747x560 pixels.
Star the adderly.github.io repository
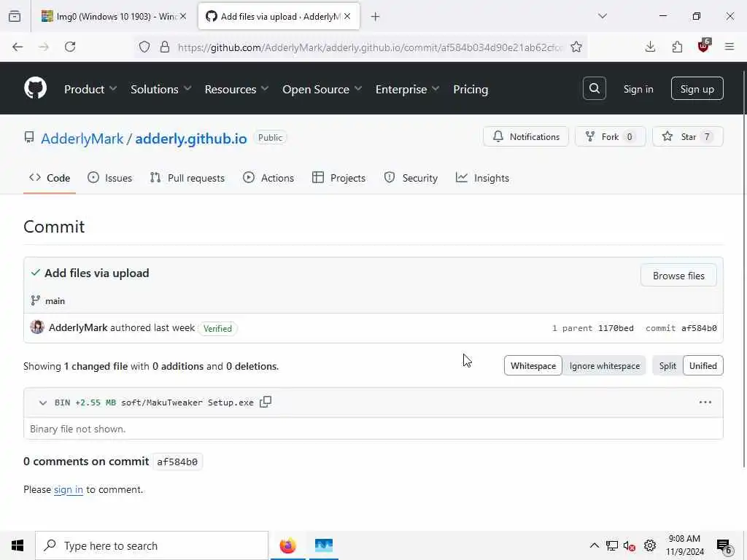tap(687, 136)
